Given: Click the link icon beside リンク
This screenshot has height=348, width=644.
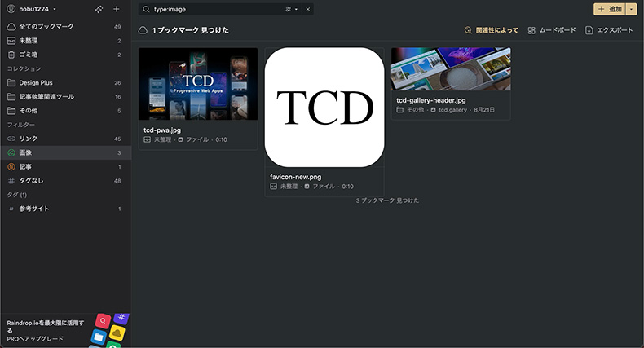Looking at the screenshot, I should 11,139.
